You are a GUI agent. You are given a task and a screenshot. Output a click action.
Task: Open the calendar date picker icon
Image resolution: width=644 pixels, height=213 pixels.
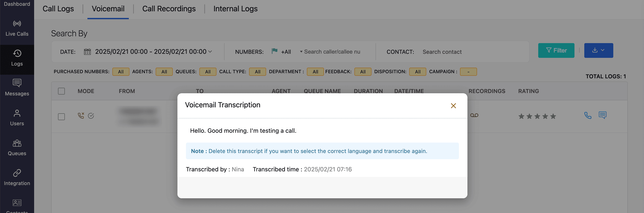point(87,52)
